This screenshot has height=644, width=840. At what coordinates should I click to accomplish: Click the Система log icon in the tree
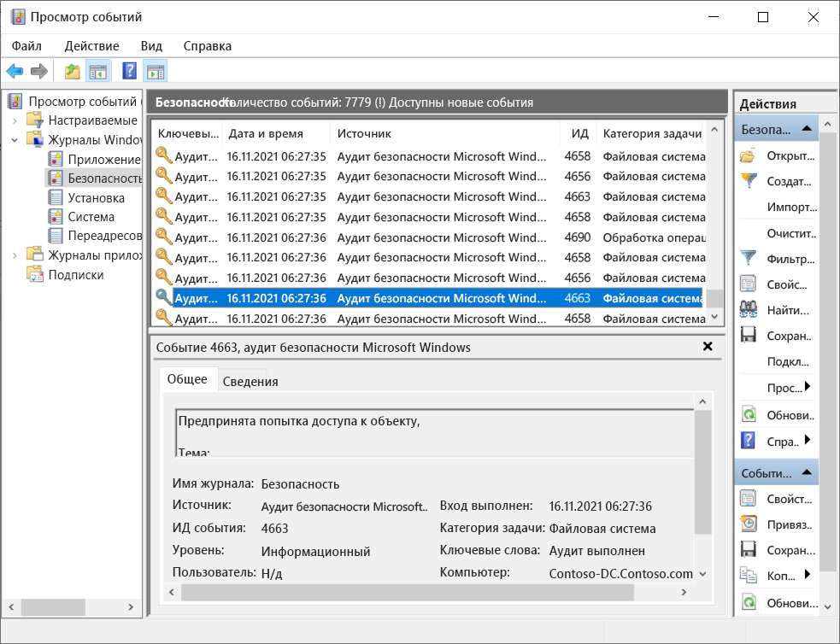(56, 217)
